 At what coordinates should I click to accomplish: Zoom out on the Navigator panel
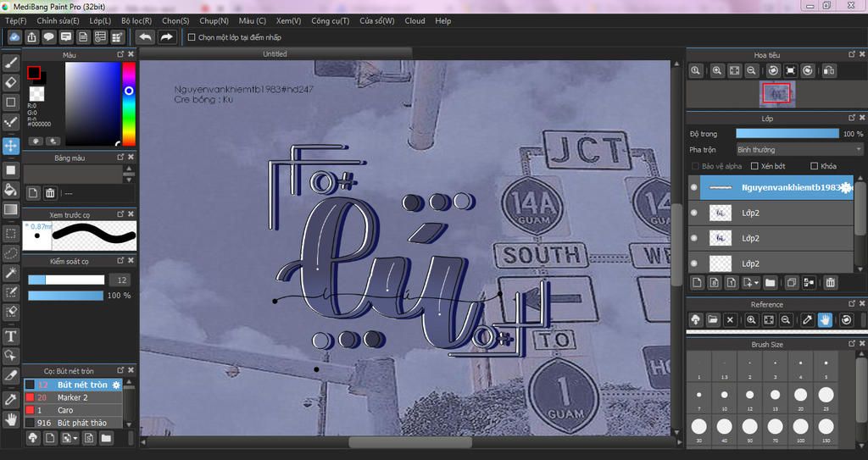(x=751, y=71)
